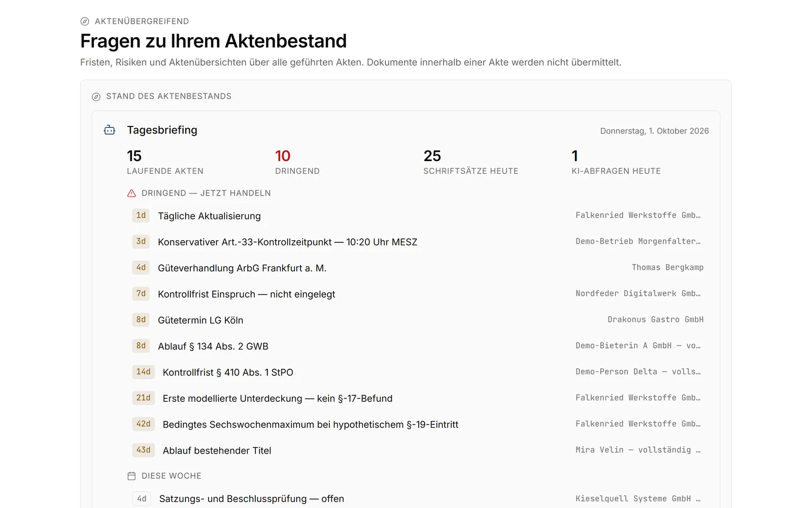Click the Tagesbriefing heading
Image resolution: width=812 pixels, height=508 pixels.
(162, 130)
